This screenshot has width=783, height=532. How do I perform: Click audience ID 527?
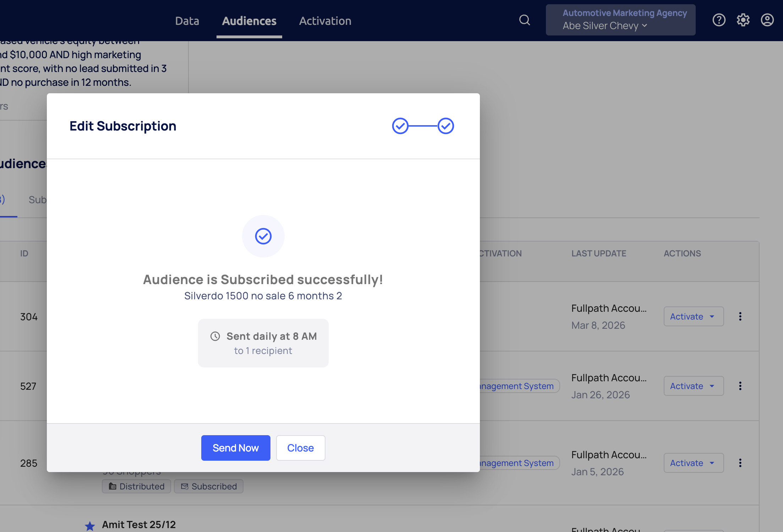28,386
